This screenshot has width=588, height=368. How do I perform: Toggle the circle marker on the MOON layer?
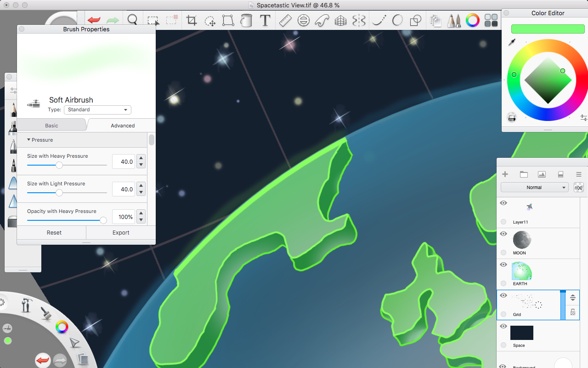tap(503, 253)
